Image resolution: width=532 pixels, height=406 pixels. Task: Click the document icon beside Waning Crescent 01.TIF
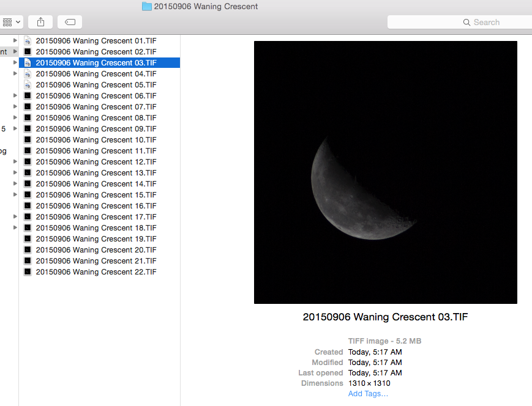point(28,40)
